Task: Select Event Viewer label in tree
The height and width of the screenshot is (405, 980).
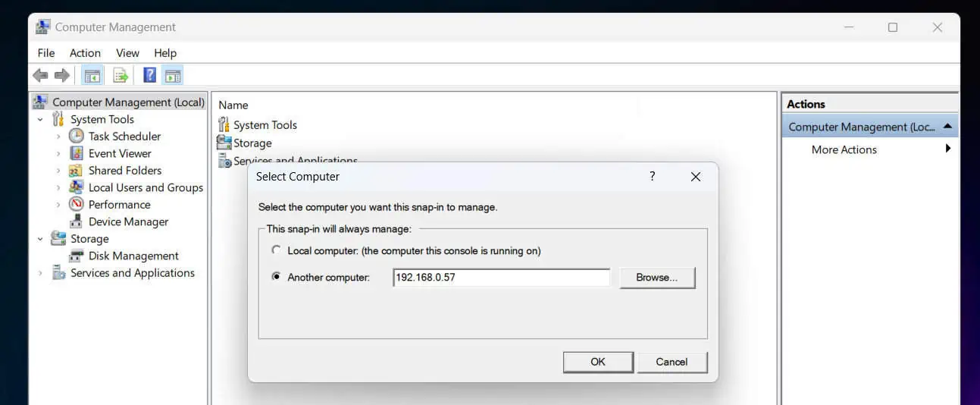Action: click(x=120, y=153)
